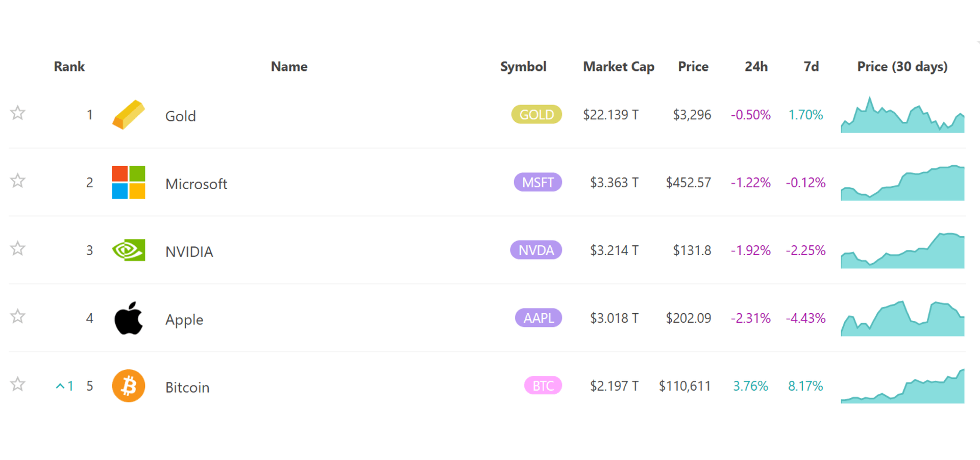Click the Price (30 days) column header
Viewport: 980px width, 460px height.
coord(902,67)
